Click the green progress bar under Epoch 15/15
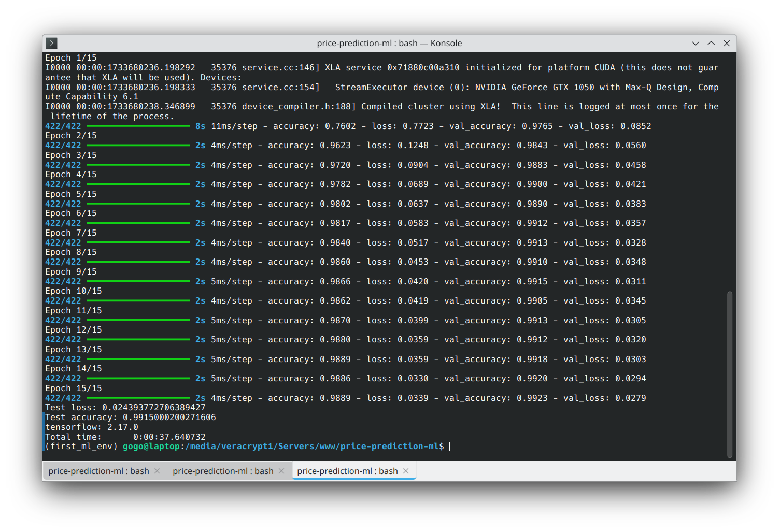The width and height of the screenshot is (780, 532). [138, 398]
